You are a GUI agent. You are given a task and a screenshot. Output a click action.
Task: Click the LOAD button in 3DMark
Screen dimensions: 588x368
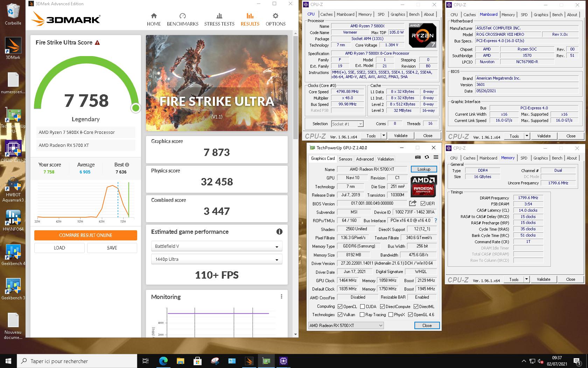(x=59, y=248)
